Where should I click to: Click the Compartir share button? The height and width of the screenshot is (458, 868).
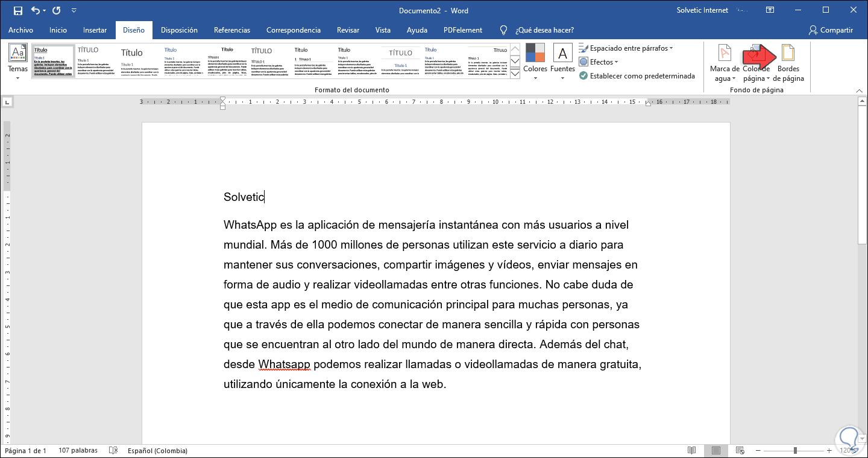pos(831,30)
